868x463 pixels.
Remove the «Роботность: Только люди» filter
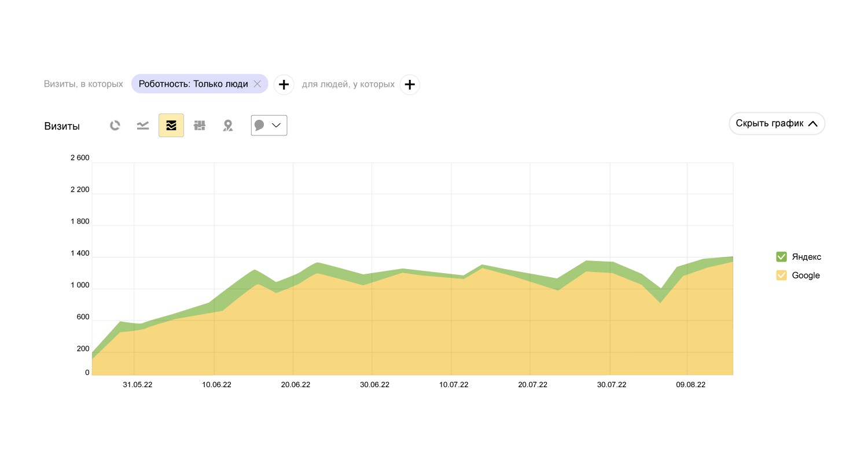258,84
